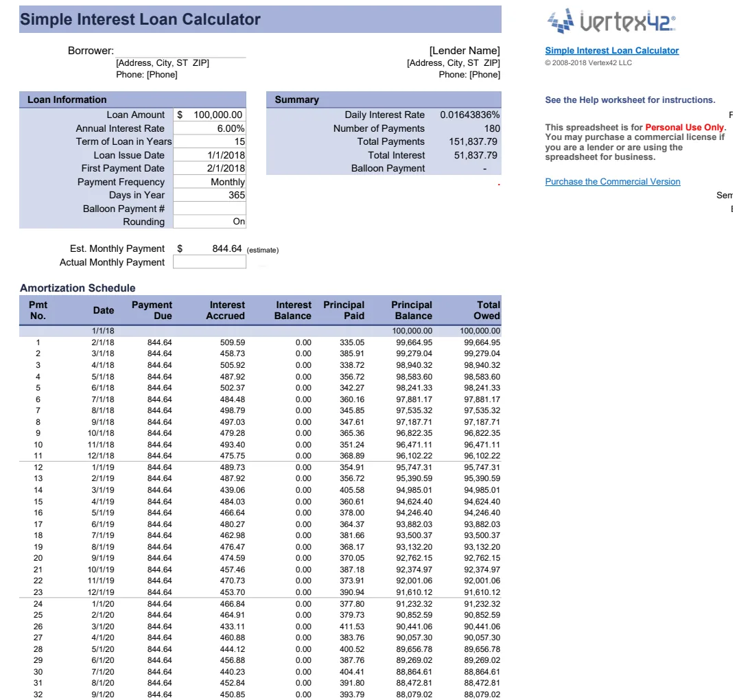Click the red Personal Use Only text

point(684,127)
